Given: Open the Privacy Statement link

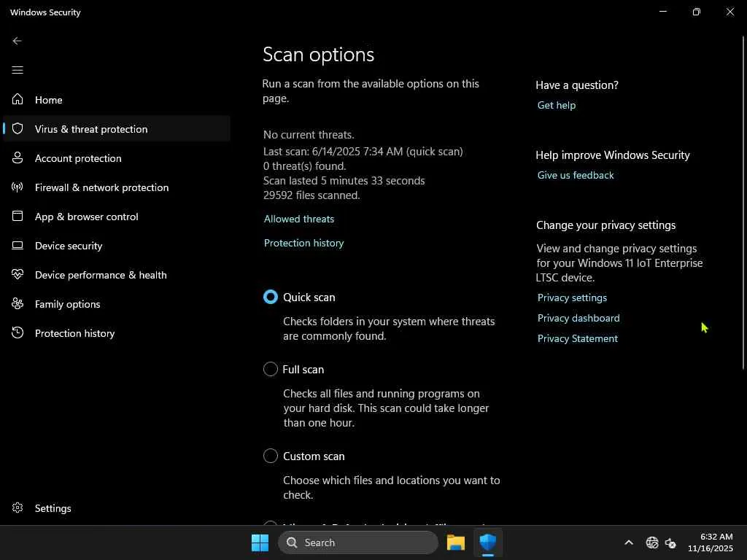Looking at the screenshot, I should 578,338.
